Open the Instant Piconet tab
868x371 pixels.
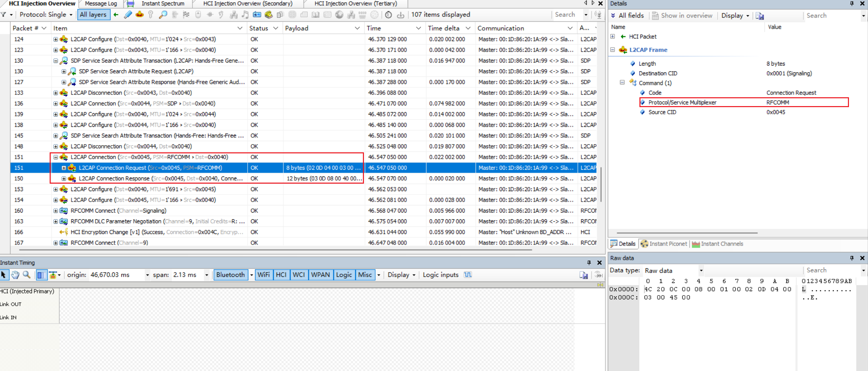pyautogui.click(x=664, y=244)
